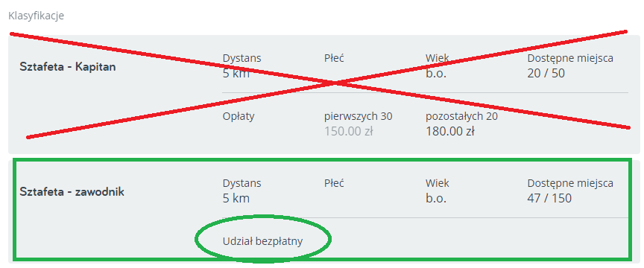Click the 180.00 zł fee price

(x=450, y=132)
